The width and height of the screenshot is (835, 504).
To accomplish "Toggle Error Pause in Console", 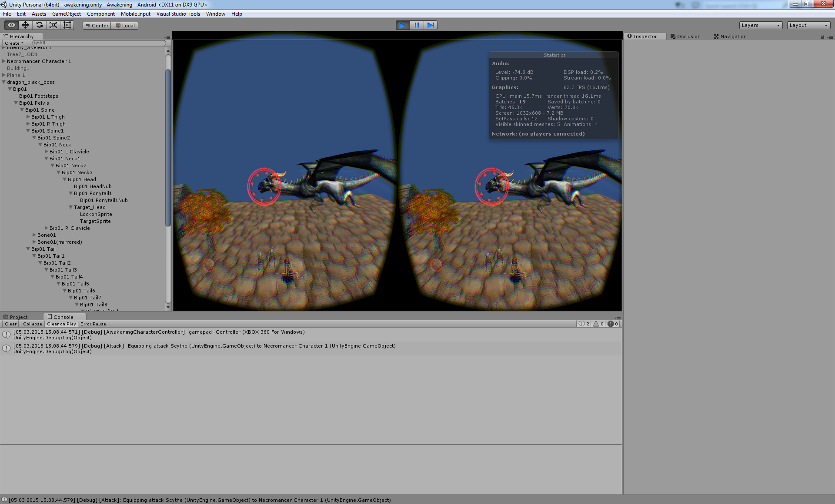I will tap(93, 324).
